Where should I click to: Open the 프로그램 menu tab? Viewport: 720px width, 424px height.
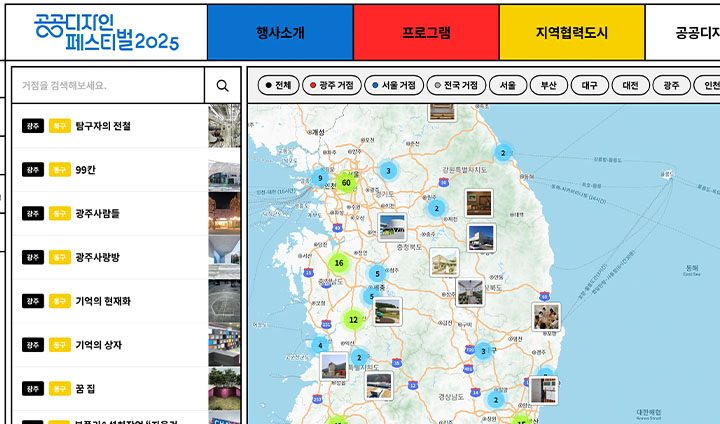tap(426, 32)
